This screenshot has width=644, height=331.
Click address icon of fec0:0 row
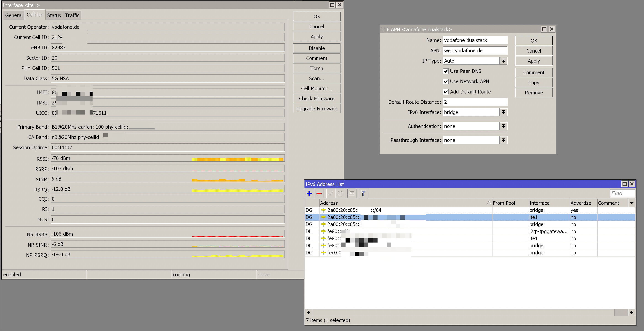click(323, 253)
